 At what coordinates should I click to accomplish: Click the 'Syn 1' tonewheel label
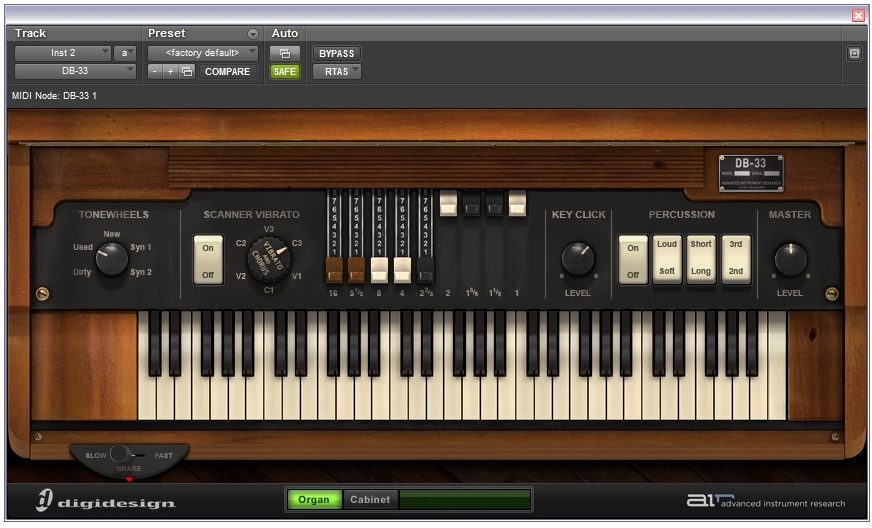pyautogui.click(x=141, y=247)
